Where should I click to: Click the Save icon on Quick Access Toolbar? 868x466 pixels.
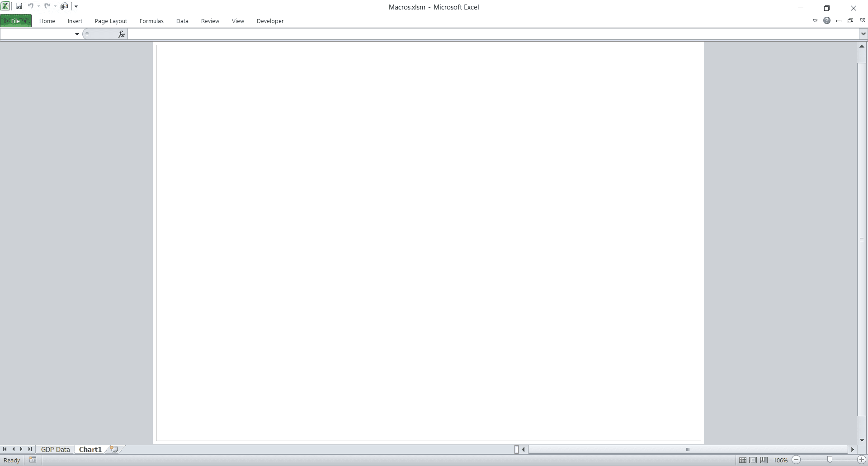pyautogui.click(x=19, y=6)
